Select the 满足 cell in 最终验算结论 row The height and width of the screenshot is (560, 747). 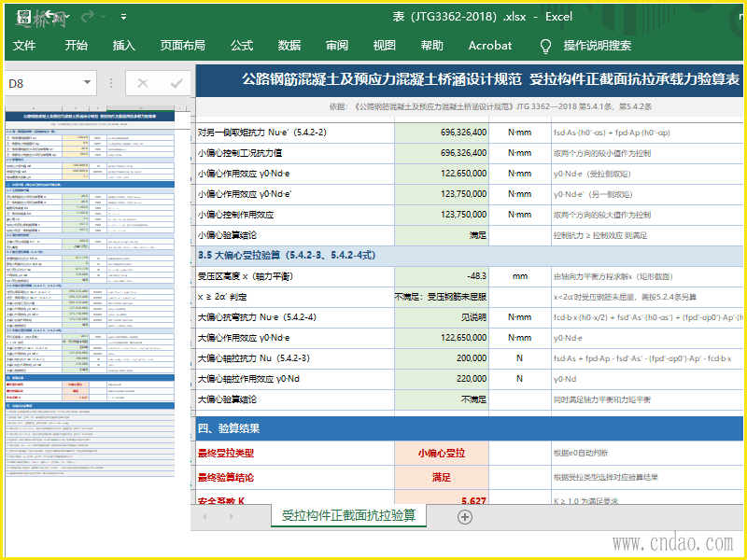[x=442, y=477]
